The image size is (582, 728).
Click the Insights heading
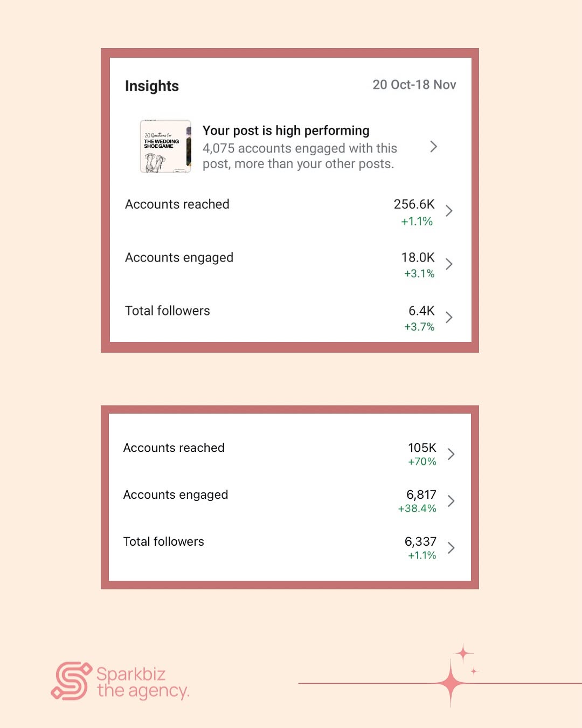click(152, 86)
